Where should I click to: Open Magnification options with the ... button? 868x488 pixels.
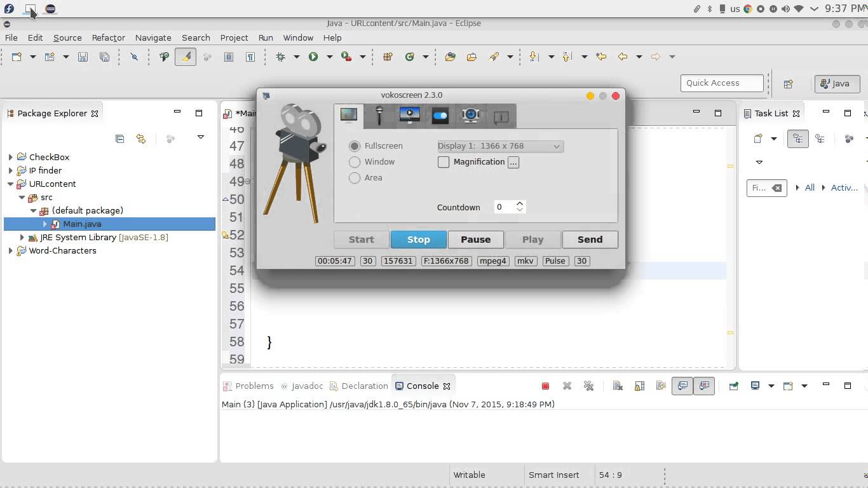(x=513, y=162)
